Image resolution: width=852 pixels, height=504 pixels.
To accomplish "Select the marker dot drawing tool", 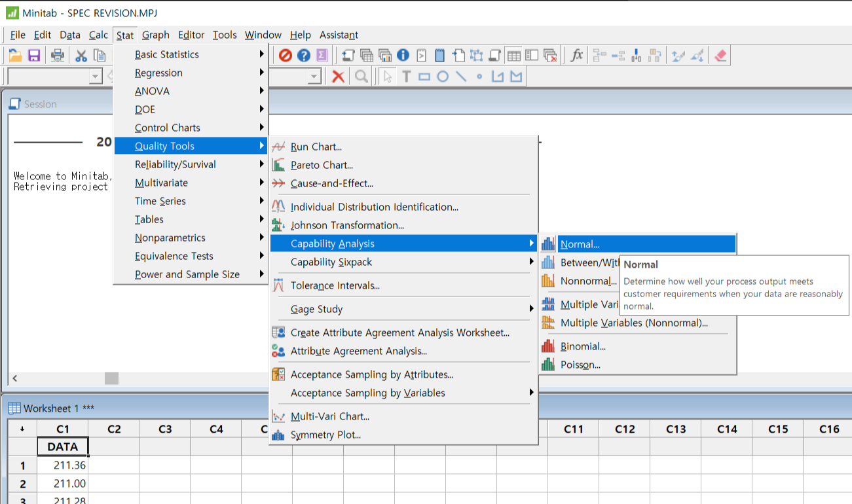I will (x=479, y=77).
